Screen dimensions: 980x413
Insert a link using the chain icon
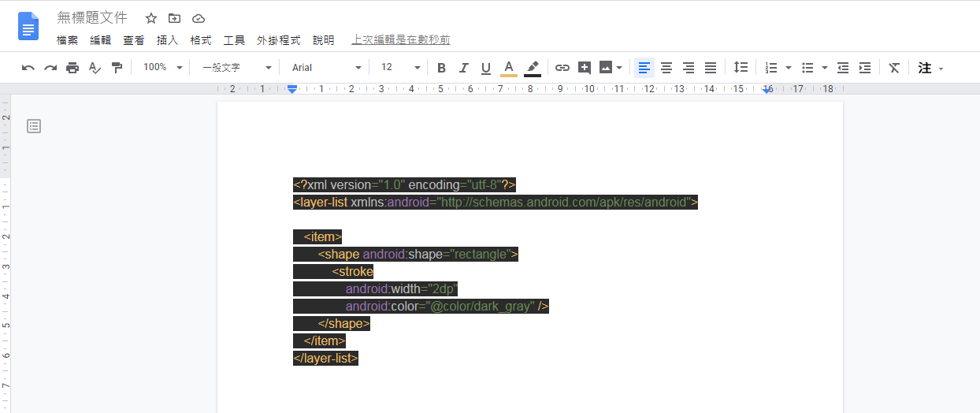click(x=562, y=68)
